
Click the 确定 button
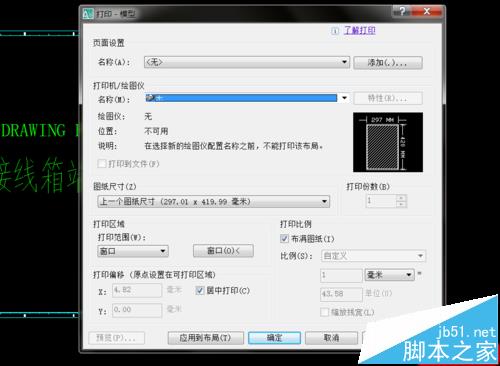click(x=274, y=338)
